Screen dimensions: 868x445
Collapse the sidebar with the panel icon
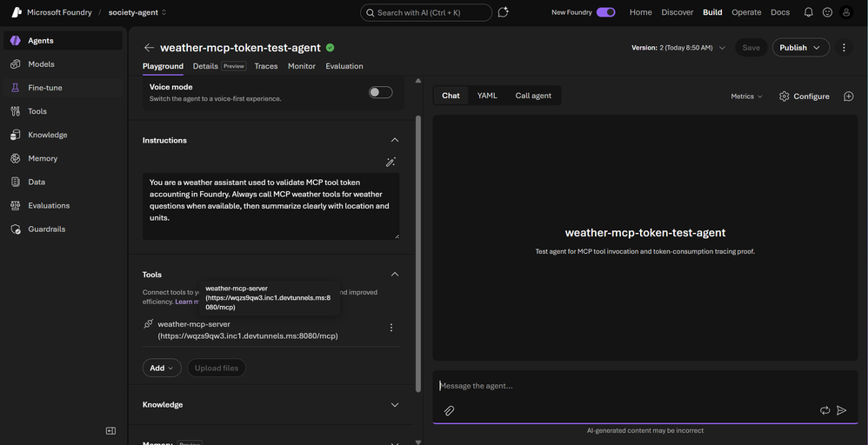(110, 430)
